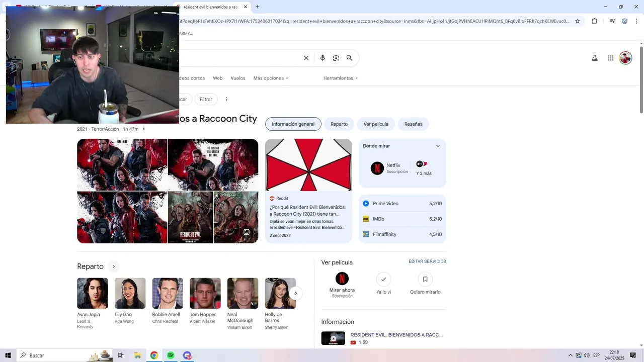Open the Herramientas dropdown

(341, 78)
